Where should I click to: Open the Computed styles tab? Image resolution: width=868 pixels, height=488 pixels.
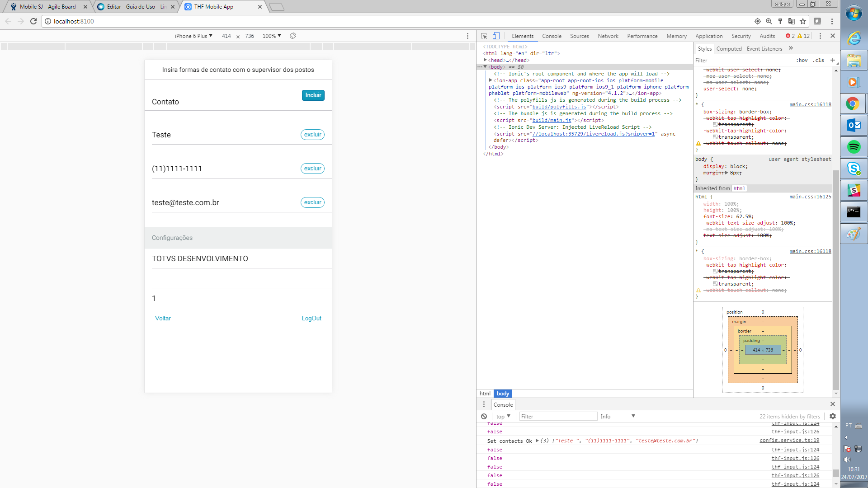pos(729,49)
